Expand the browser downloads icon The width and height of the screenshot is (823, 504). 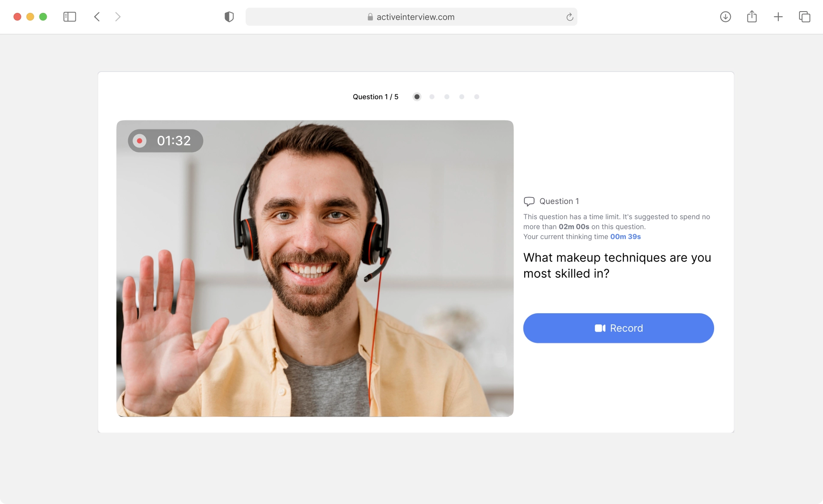[x=725, y=16]
